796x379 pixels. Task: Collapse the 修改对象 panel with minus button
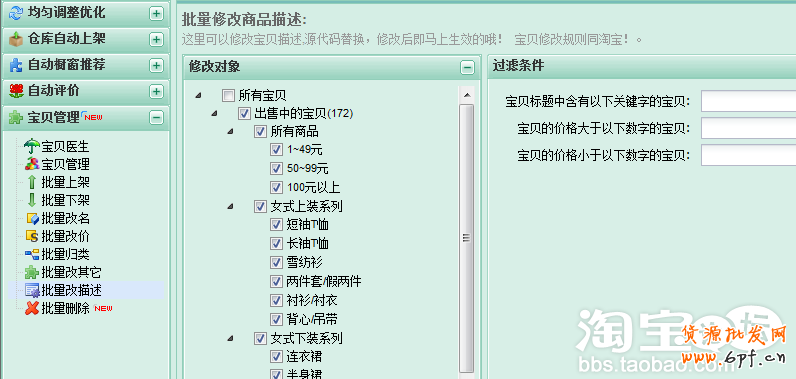tap(467, 67)
